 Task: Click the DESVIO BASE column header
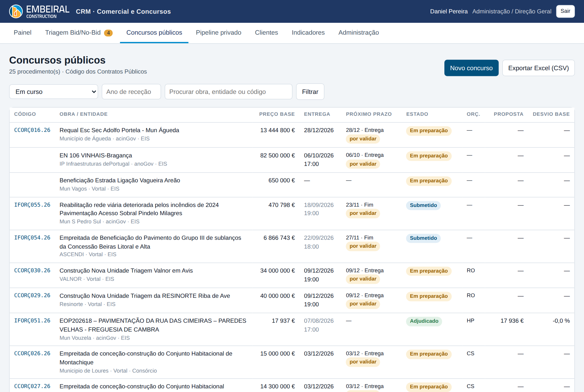pyautogui.click(x=551, y=114)
